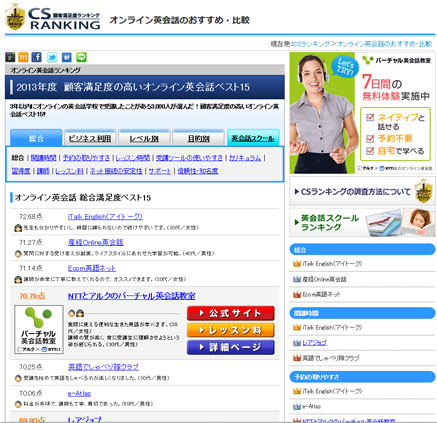Open the 産経Online英会話 ranking link at 71.27点

(x=96, y=242)
